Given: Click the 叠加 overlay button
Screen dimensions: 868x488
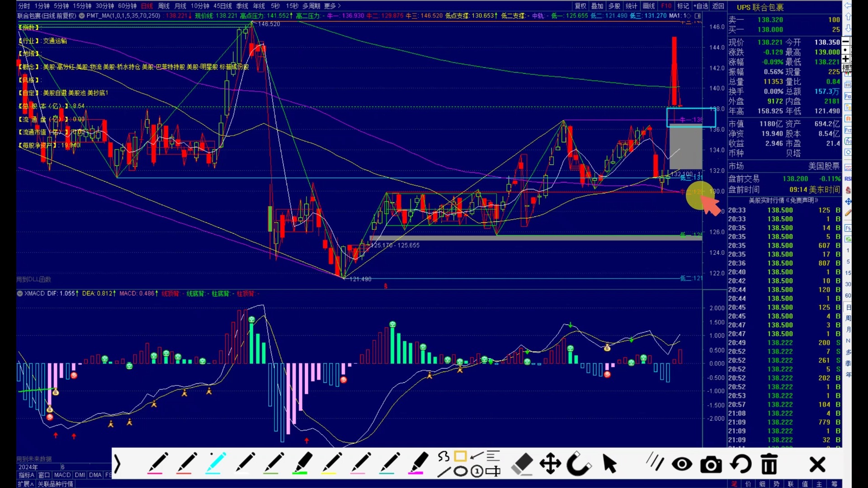Looking at the screenshot, I should tap(597, 6).
